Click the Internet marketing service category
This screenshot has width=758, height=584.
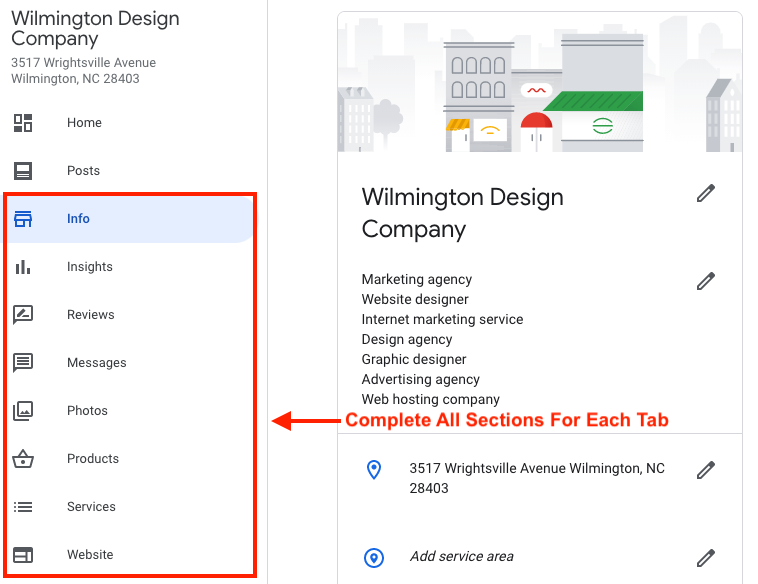[x=442, y=320]
